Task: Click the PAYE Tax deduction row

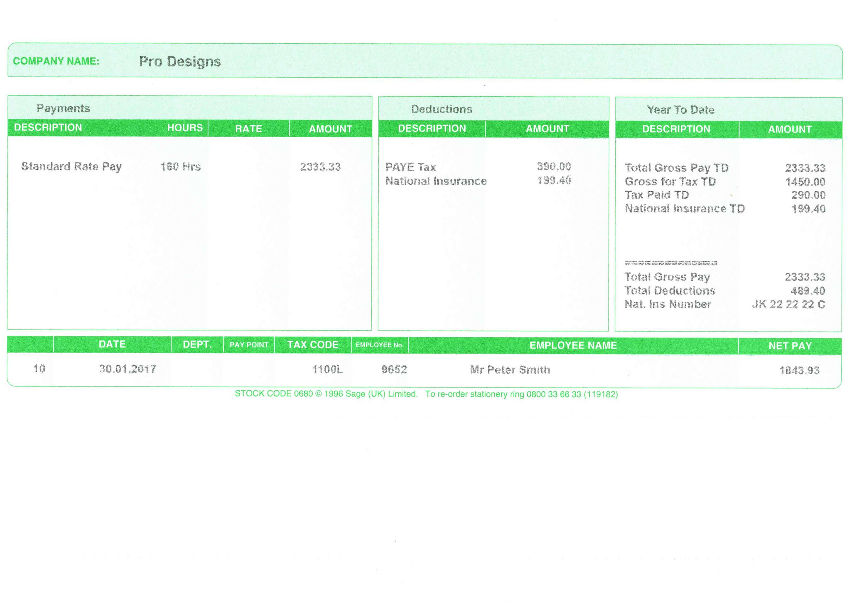Action: [411, 167]
